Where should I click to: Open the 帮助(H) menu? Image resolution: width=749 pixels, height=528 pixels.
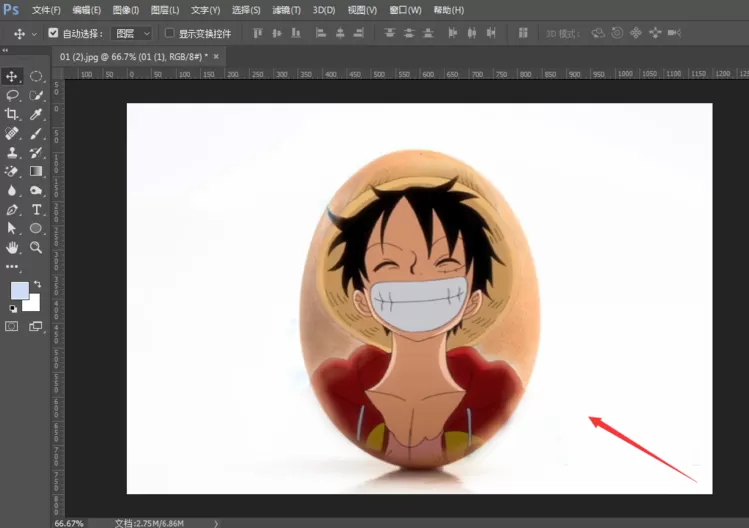point(449,10)
